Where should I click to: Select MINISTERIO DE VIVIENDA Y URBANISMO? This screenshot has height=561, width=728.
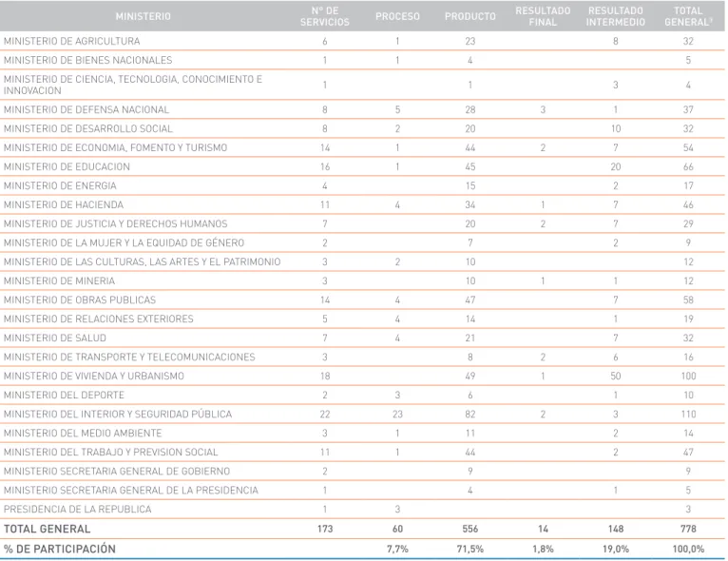click(x=94, y=377)
